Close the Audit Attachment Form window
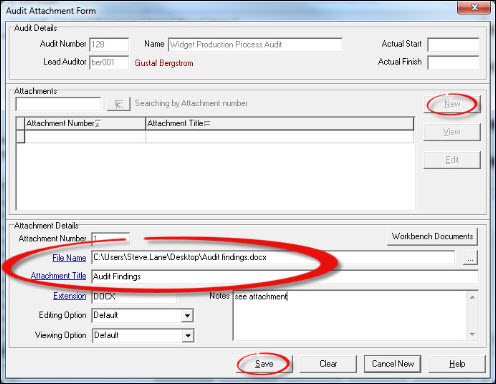 474,7
